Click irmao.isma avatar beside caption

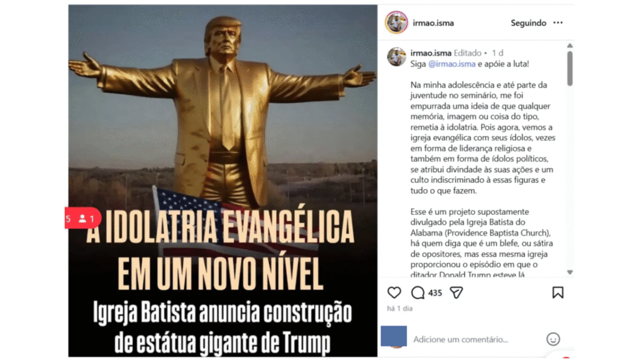(x=397, y=57)
